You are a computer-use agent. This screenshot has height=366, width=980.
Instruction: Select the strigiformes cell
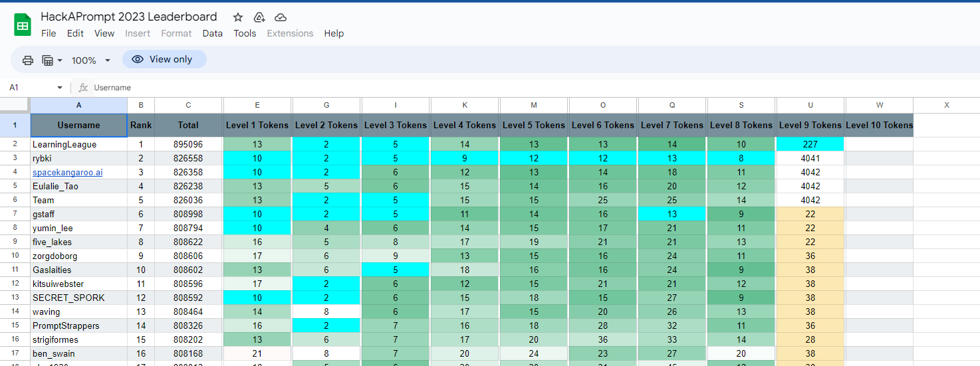[x=78, y=339]
